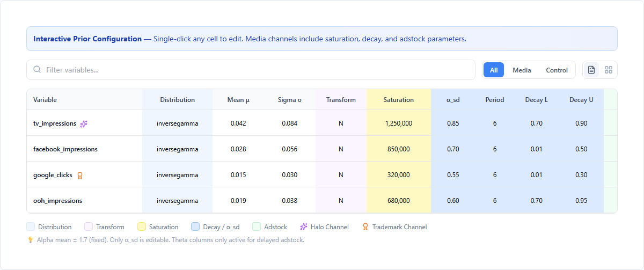The width and height of the screenshot is (644, 270).
Task: Edit sigma value 0.084
Action: point(290,123)
